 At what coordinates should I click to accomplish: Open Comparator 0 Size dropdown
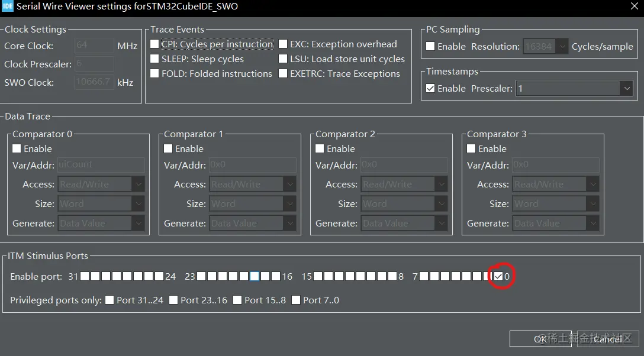[101, 203]
